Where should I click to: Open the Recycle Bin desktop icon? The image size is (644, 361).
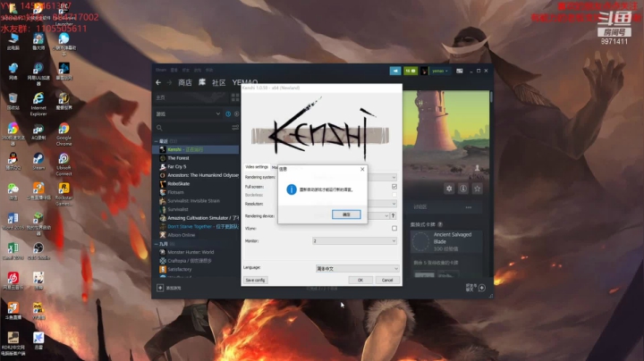coord(13,101)
